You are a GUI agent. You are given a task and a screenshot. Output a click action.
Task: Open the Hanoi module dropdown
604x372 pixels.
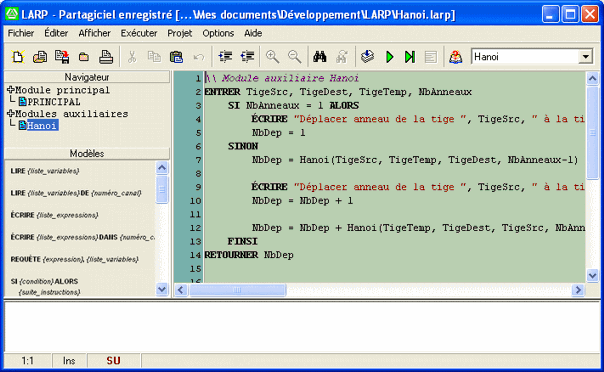[x=586, y=57]
